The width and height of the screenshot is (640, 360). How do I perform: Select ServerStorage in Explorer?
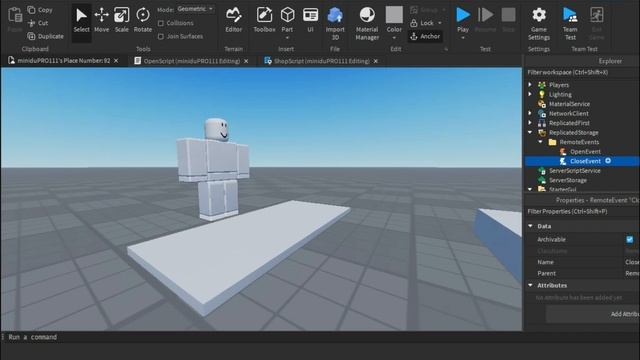[567, 180]
